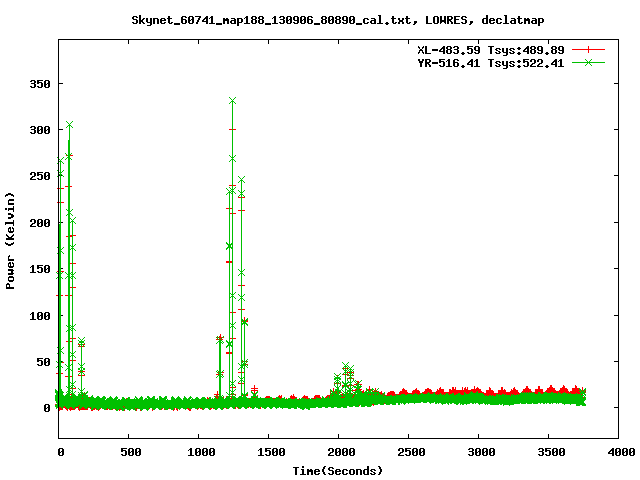
Task: Select legend entry YR-516.41 Tsys:522.41
Action: (x=491, y=63)
